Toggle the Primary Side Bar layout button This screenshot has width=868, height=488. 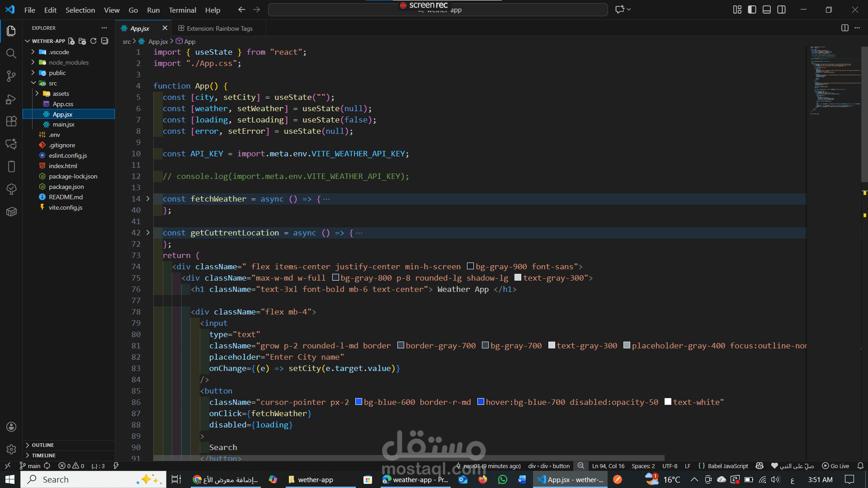point(752,9)
